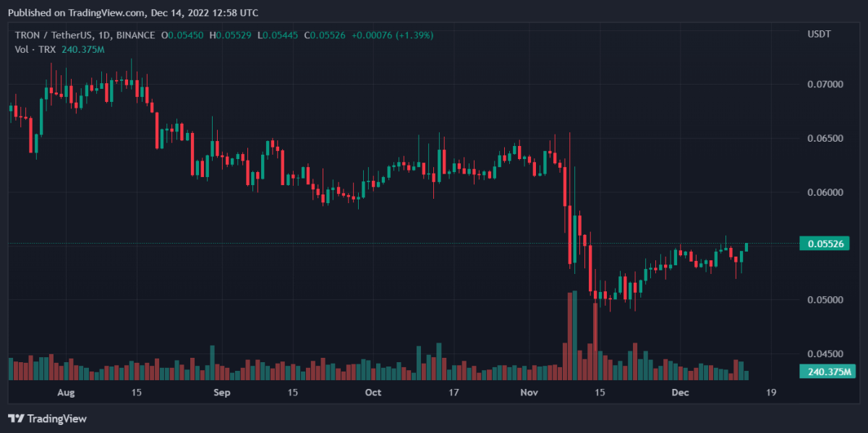This screenshot has width=868, height=433.
Task: Open the USDT currency selector
Action: coord(819,35)
